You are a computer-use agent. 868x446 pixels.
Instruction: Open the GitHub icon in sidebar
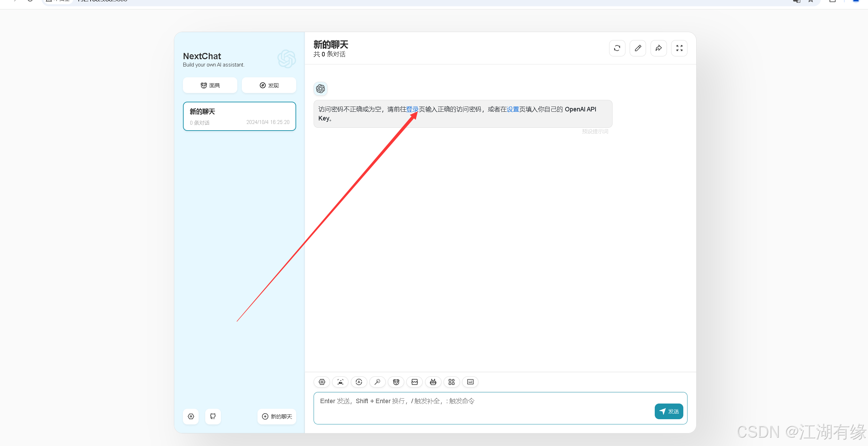click(213, 416)
